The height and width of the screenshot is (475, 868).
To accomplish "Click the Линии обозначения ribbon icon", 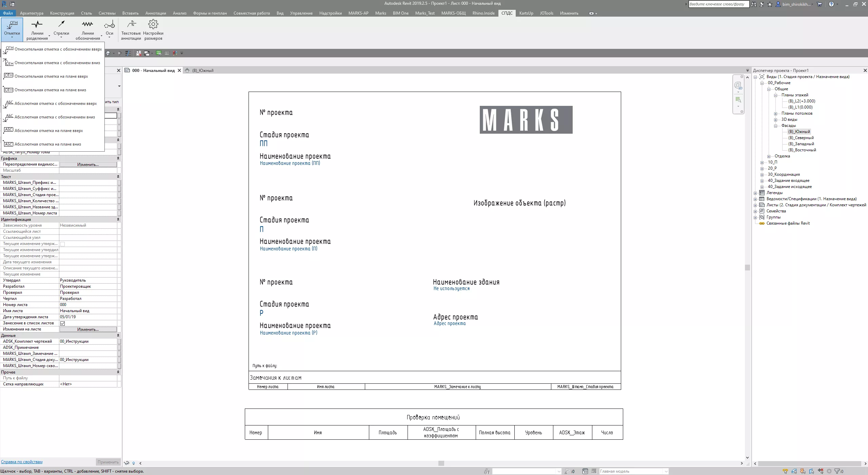I will 87,24.
